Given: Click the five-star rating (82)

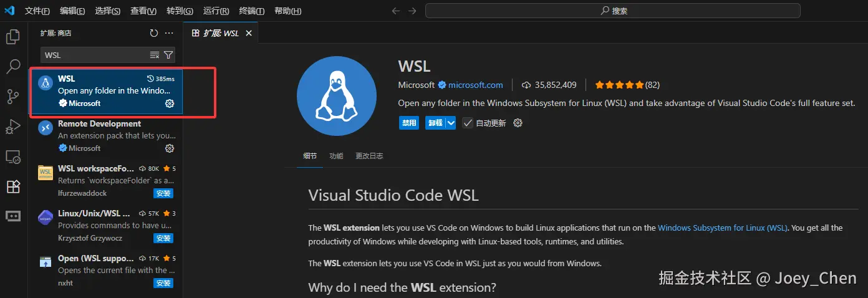Looking at the screenshot, I should click(627, 85).
